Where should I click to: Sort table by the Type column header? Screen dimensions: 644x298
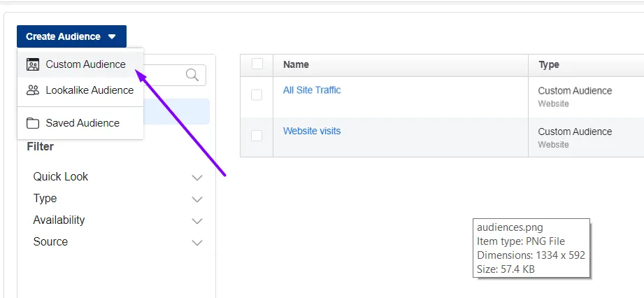click(548, 64)
